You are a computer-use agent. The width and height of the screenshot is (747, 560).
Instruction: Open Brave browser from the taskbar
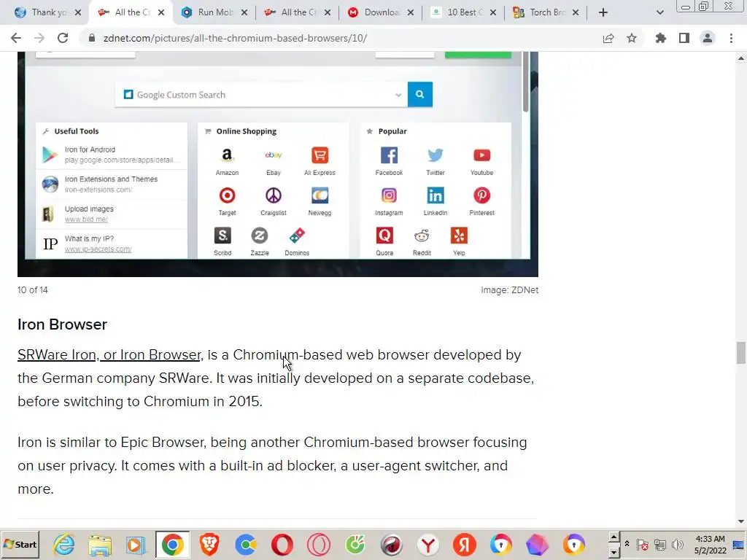[209, 544]
